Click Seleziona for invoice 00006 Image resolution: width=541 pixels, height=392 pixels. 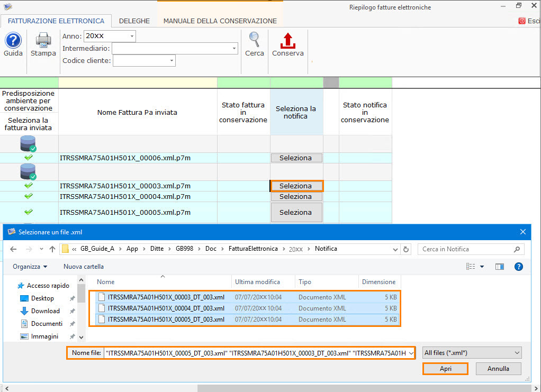tap(296, 158)
